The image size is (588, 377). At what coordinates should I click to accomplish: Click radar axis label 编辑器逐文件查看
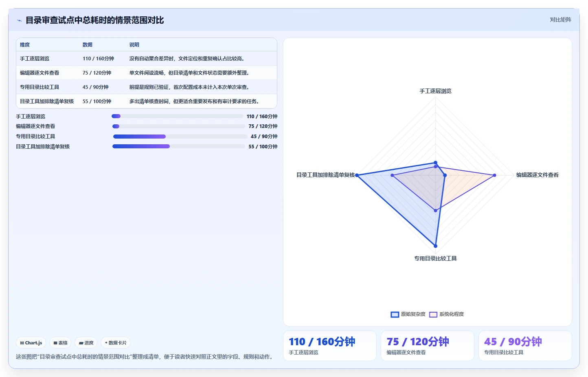pos(538,175)
